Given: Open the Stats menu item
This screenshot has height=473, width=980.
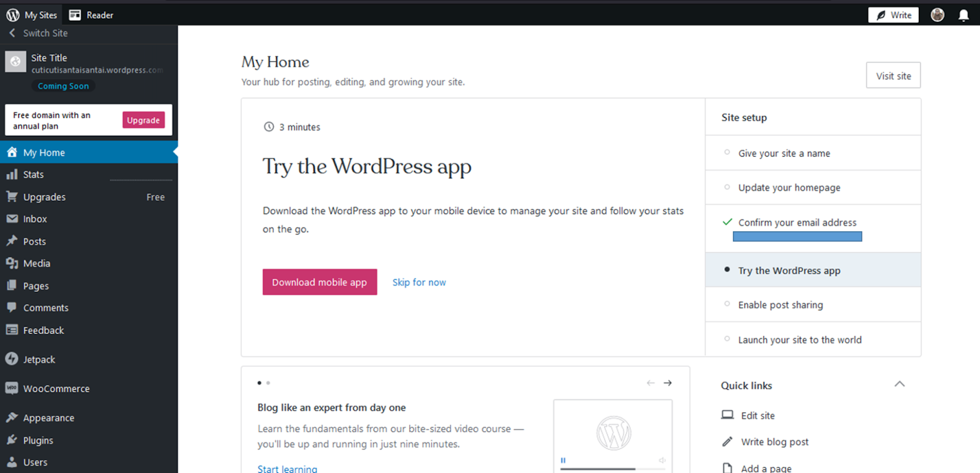Looking at the screenshot, I should coord(89,174).
